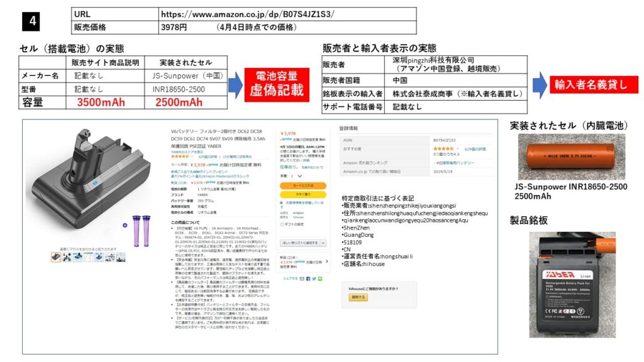
Task: Click the yellow Add to Cart button
Action: 303,186
